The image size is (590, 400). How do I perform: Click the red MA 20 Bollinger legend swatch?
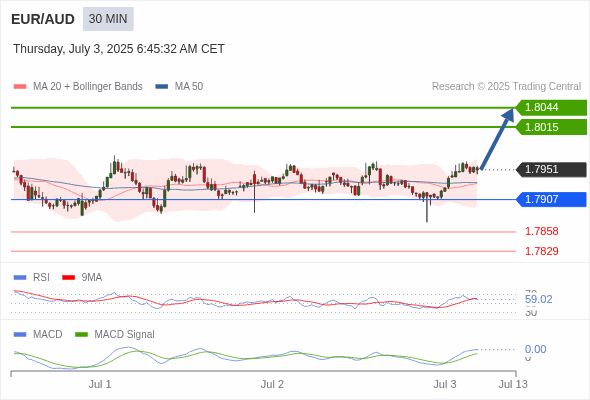tap(20, 87)
